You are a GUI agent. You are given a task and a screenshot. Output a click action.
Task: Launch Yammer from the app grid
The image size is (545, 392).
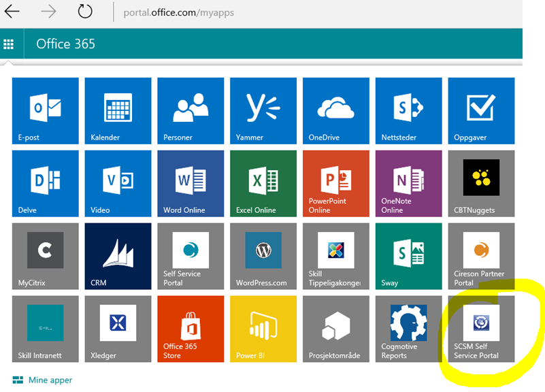click(x=263, y=111)
